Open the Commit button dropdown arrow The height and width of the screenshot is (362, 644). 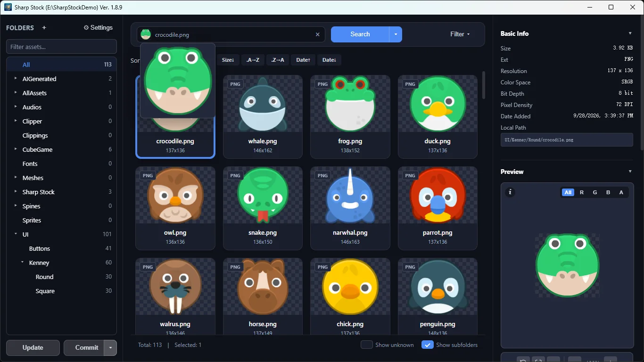tap(110, 348)
